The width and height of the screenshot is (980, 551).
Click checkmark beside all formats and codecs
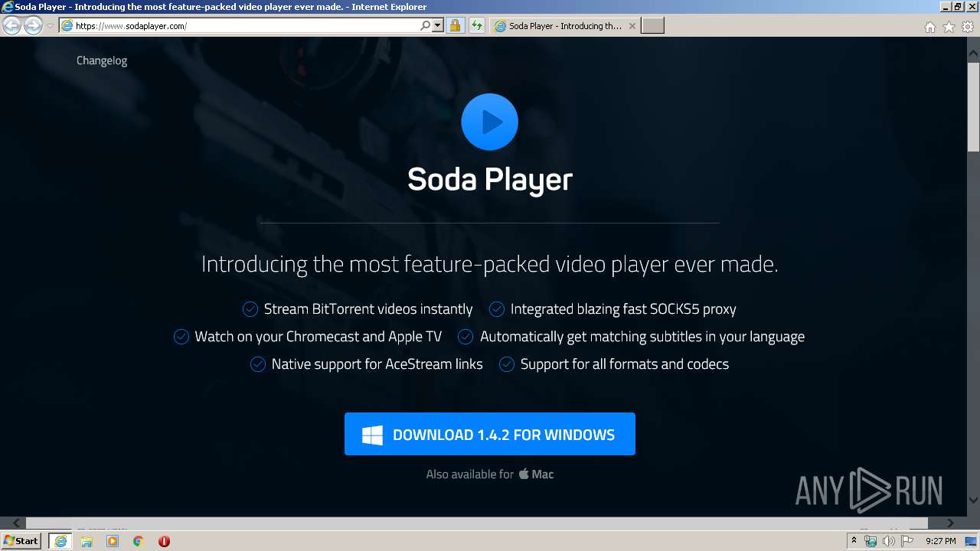[507, 364]
